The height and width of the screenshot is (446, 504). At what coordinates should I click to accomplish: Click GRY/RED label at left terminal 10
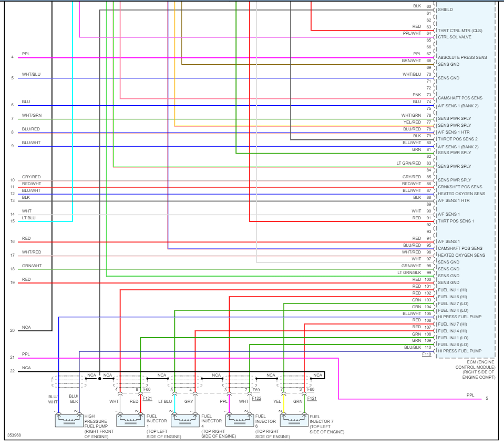click(31, 177)
